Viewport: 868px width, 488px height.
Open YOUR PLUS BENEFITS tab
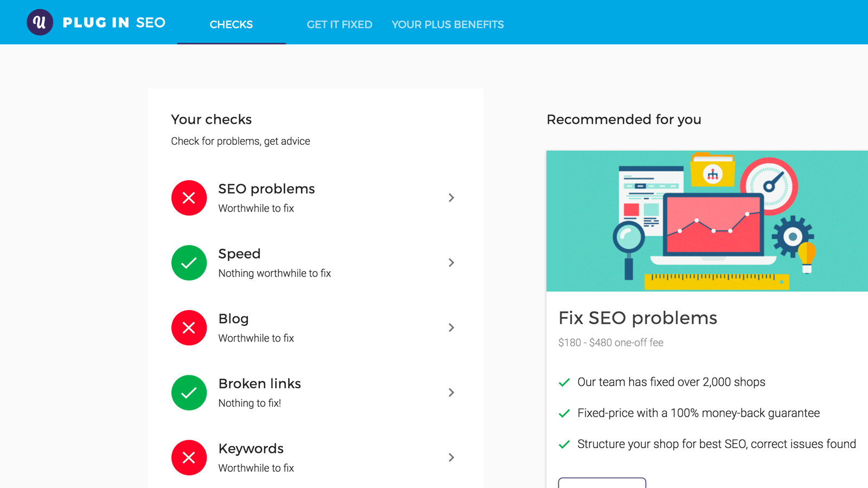[x=447, y=24]
